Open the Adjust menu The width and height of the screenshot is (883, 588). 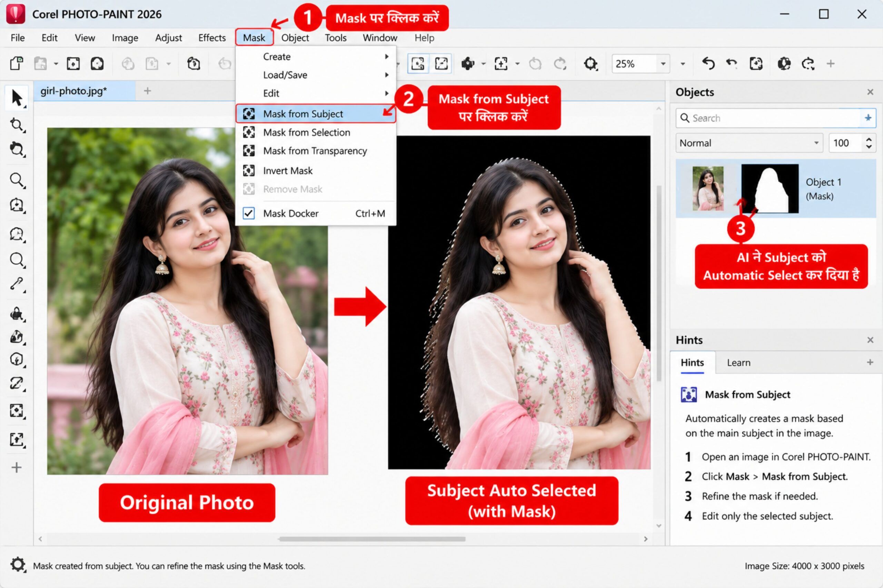(168, 38)
